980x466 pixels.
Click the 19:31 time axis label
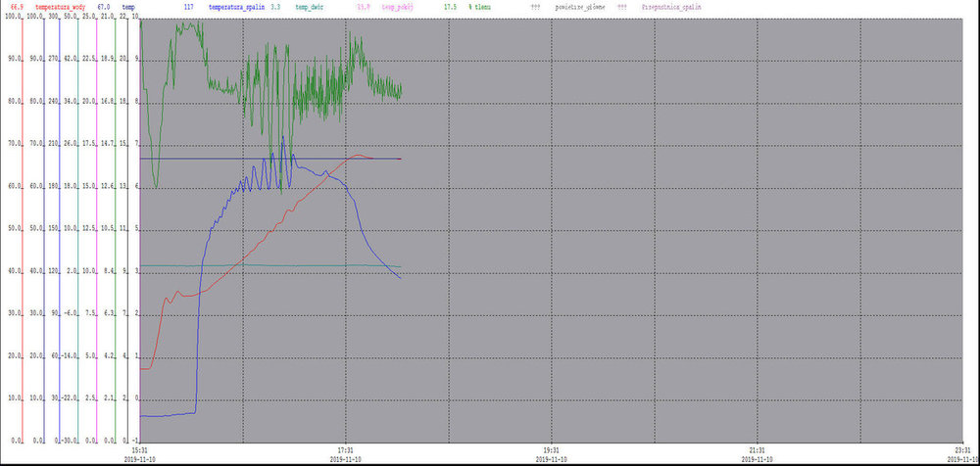pos(551,451)
